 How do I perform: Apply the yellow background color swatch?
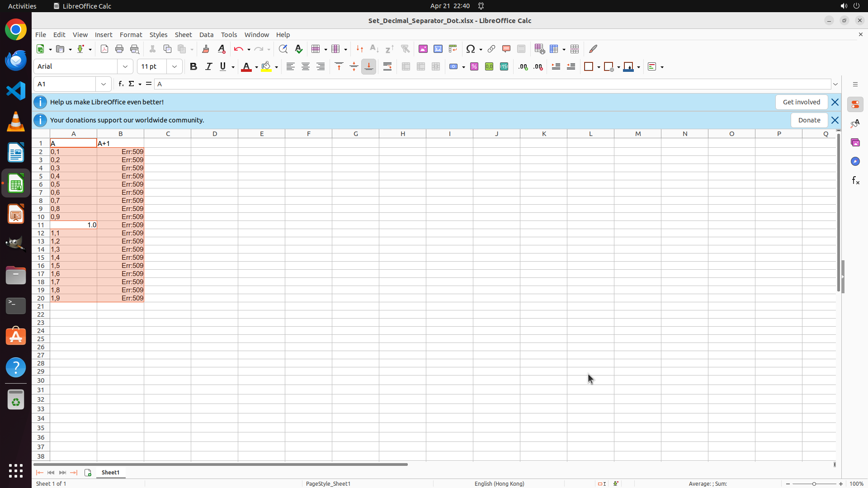pos(266,67)
